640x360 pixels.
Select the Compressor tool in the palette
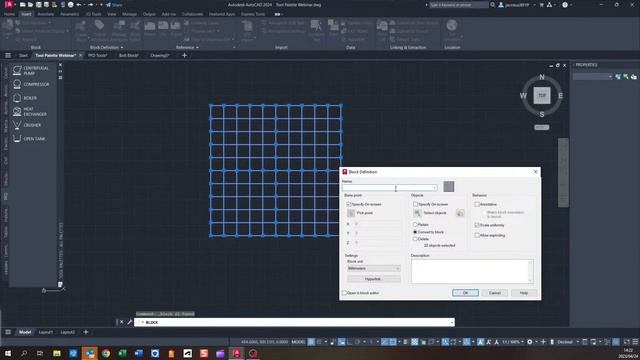coord(31,84)
